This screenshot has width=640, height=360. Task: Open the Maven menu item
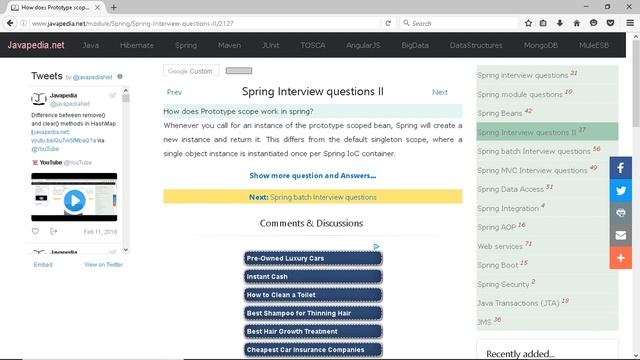click(x=229, y=45)
